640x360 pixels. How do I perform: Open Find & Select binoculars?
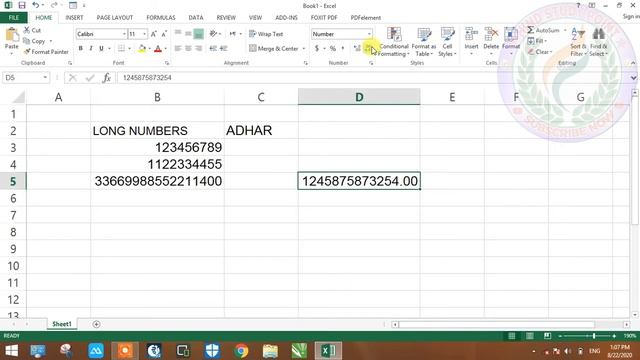click(598, 42)
